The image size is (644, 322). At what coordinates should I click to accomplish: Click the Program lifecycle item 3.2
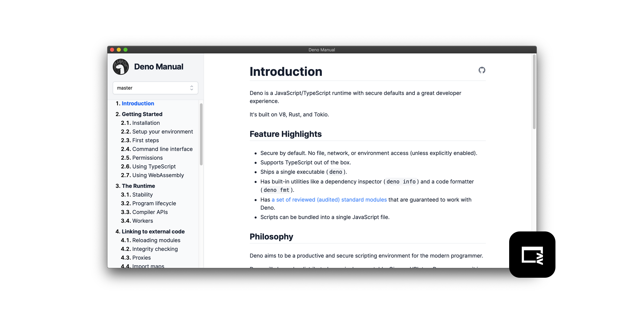pyautogui.click(x=154, y=203)
